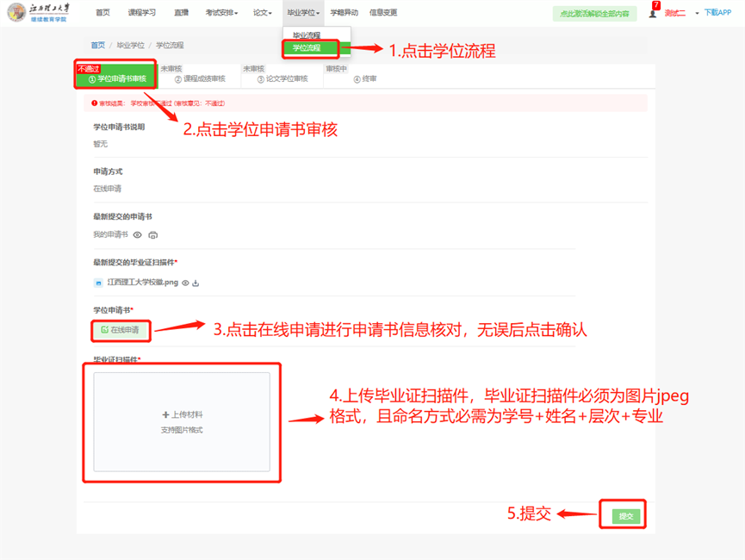Switch to the 论文学位审核 step tab
Image resolution: width=745 pixels, height=560 pixels.
point(282,79)
